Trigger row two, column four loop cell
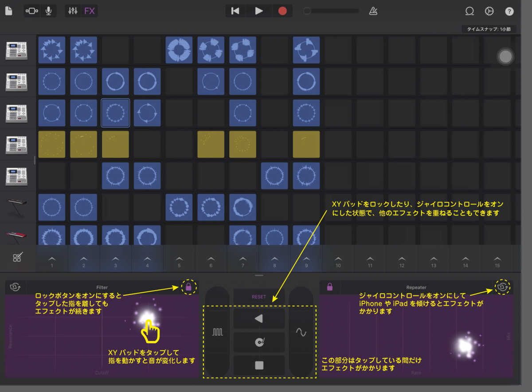The image size is (532, 392). coord(147,82)
